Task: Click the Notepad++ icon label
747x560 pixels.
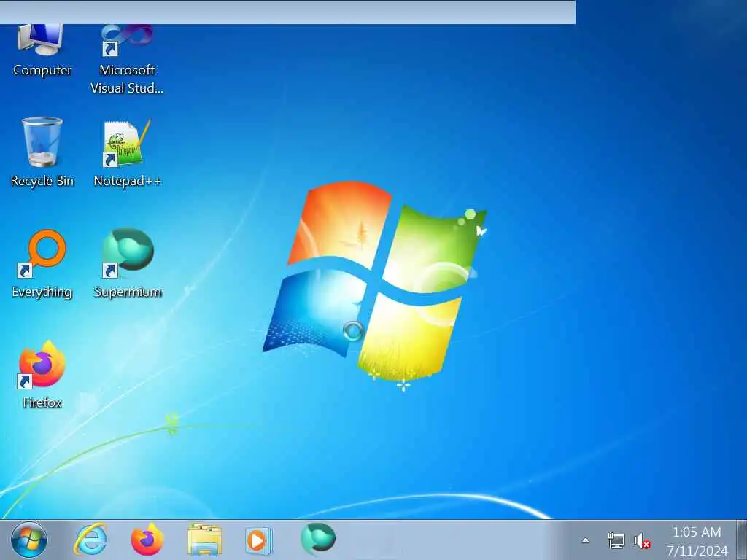Action: tap(127, 181)
